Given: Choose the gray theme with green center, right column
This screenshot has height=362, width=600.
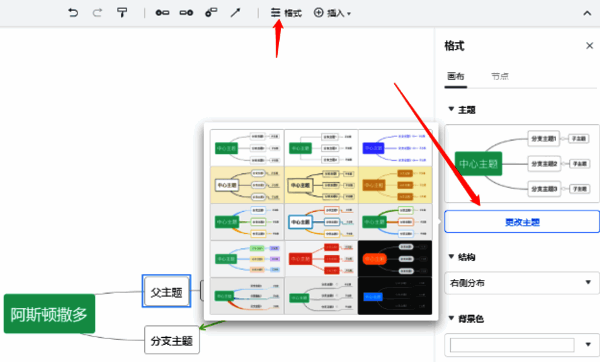Looking at the screenshot, I should (395, 222).
